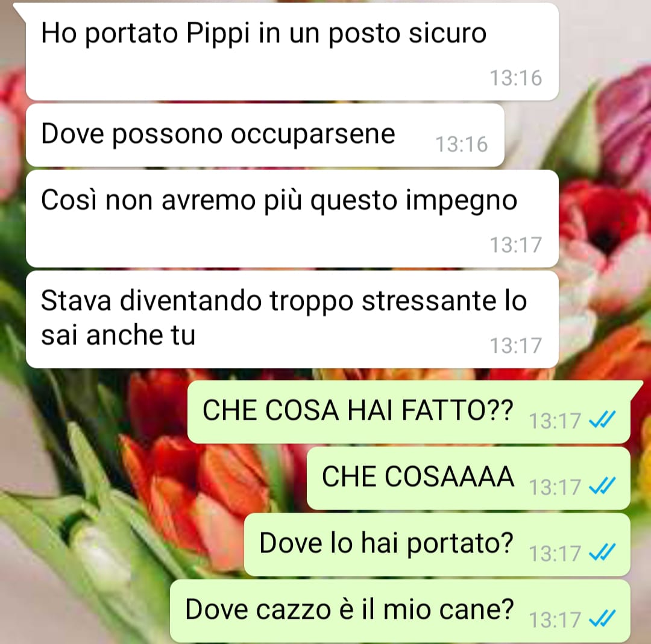Click the 13:17 time on CHE COSA HAI FATTO??
Image resolution: width=651 pixels, height=644 pixels.
click(x=555, y=421)
